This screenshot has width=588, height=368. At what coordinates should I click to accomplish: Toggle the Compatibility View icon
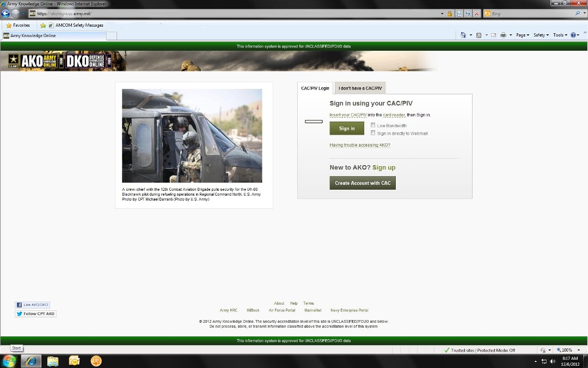tap(460, 14)
